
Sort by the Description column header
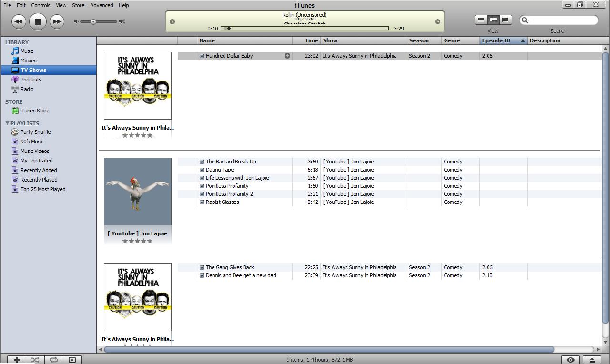[x=565, y=40]
